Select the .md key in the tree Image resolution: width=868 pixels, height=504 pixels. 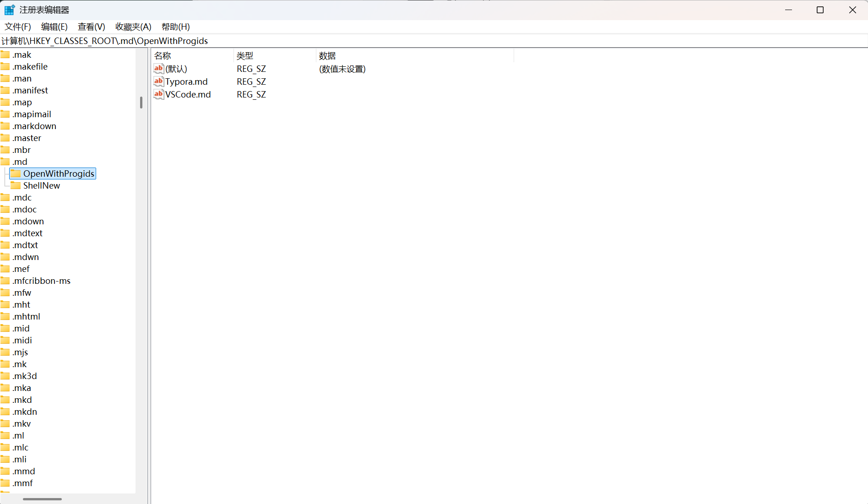(x=20, y=162)
